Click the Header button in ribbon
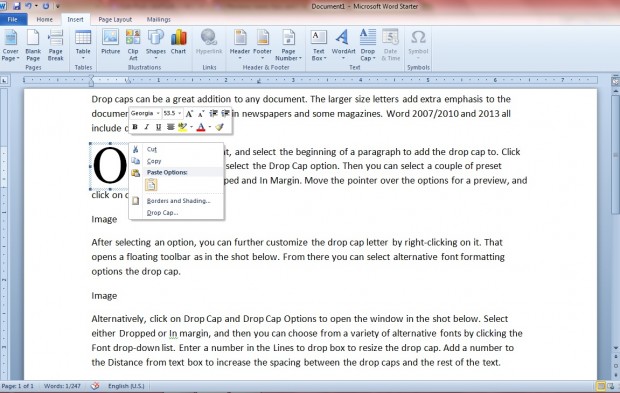 coord(240,45)
